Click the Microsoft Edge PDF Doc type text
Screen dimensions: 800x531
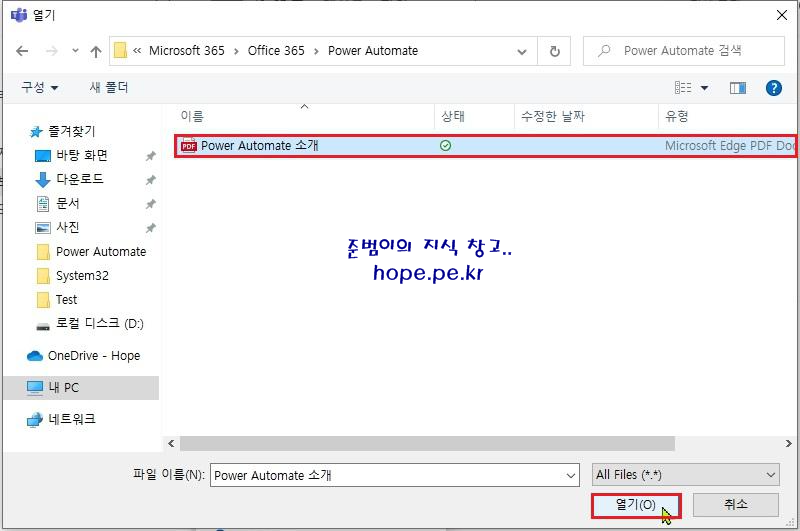pos(730,146)
